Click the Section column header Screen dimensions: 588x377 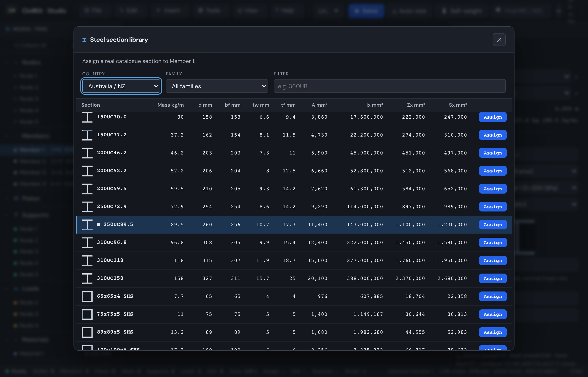90,105
